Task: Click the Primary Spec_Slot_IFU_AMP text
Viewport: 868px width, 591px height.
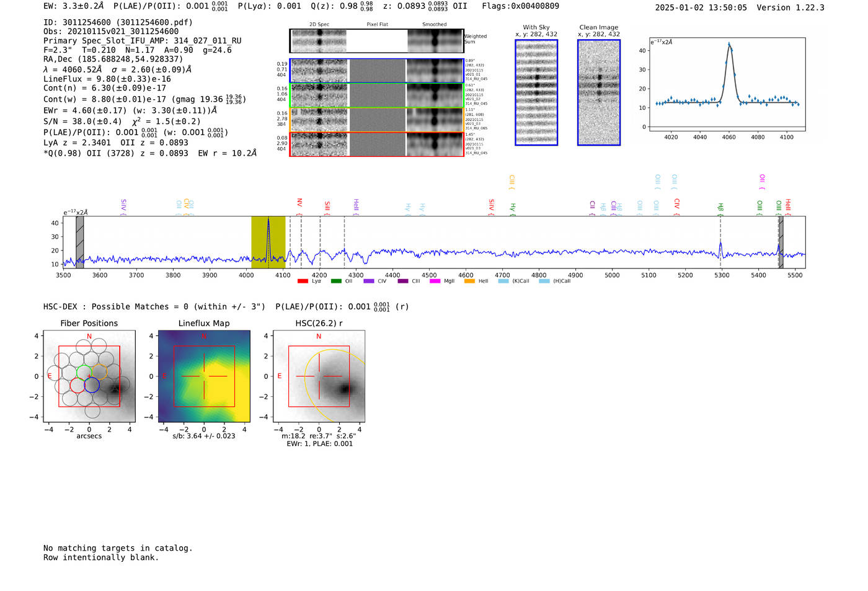Action: pyautogui.click(x=143, y=41)
